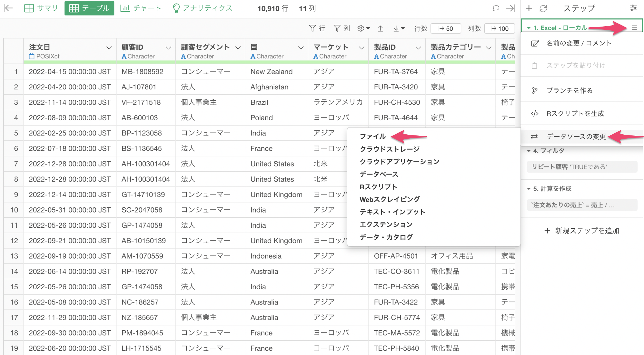
Task: Open 製品ID column menu chevron
Action: point(418,48)
